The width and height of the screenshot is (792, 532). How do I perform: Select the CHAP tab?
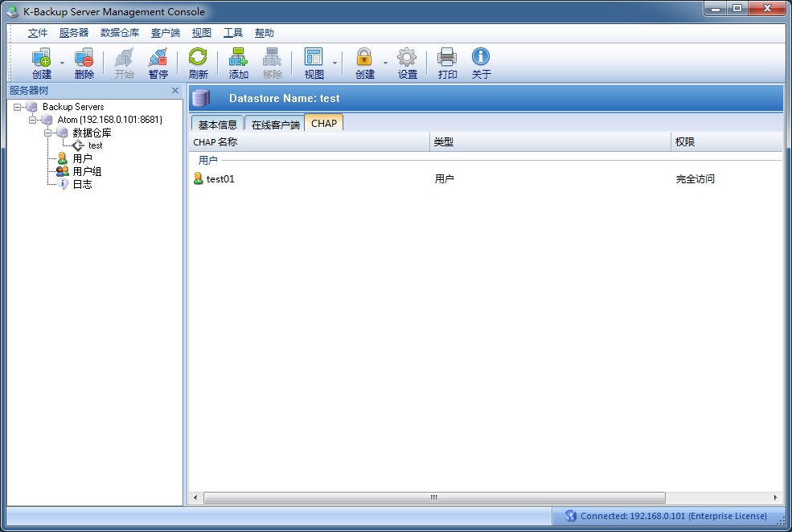pyautogui.click(x=324, y=123)
